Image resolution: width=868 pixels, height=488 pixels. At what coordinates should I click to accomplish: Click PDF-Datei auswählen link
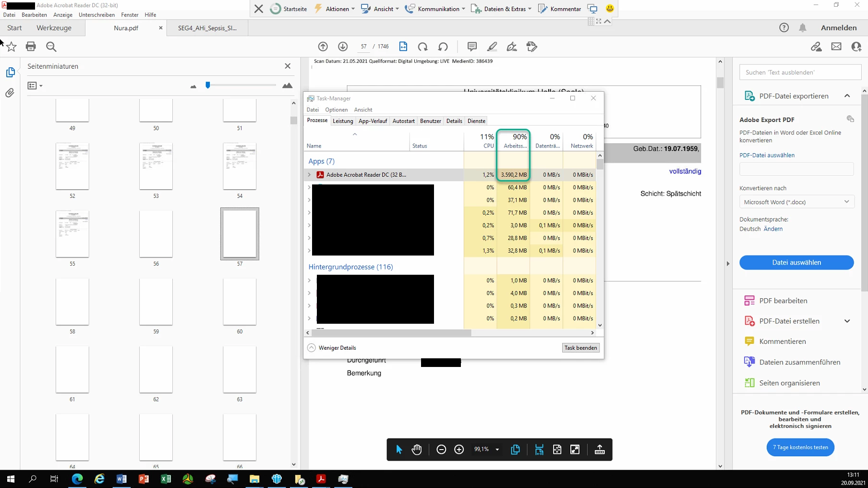click(x=767, y=155)
